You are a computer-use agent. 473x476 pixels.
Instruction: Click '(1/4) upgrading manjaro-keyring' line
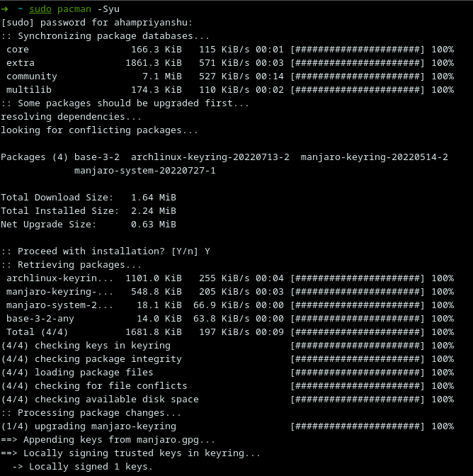click(89, 426)
